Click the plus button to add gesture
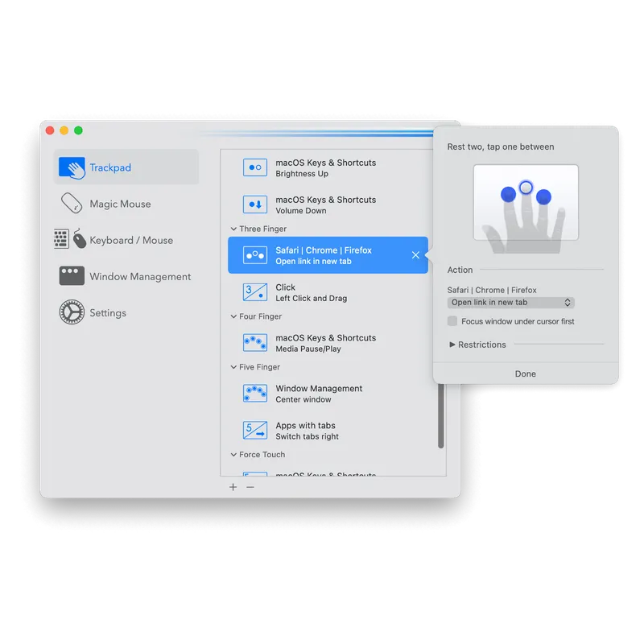Screen dimensions: 644x644 [x=233, y=487]
